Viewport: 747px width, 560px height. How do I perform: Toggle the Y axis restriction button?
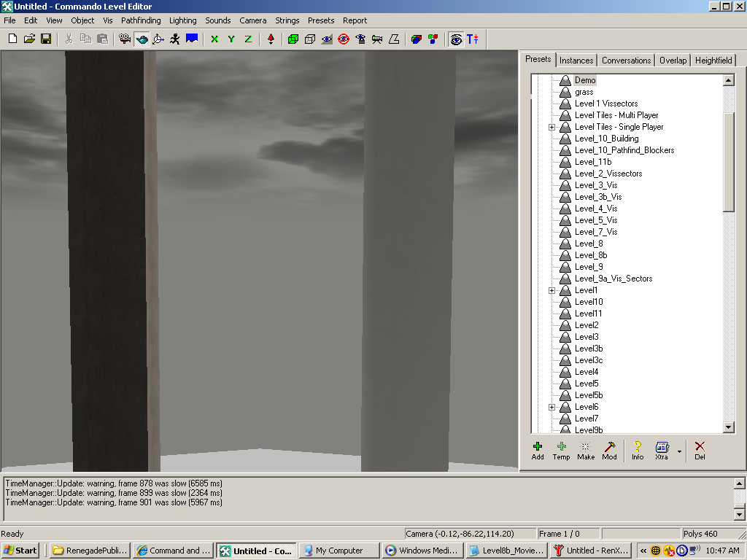pyautogui.click(x=231, y=39)
